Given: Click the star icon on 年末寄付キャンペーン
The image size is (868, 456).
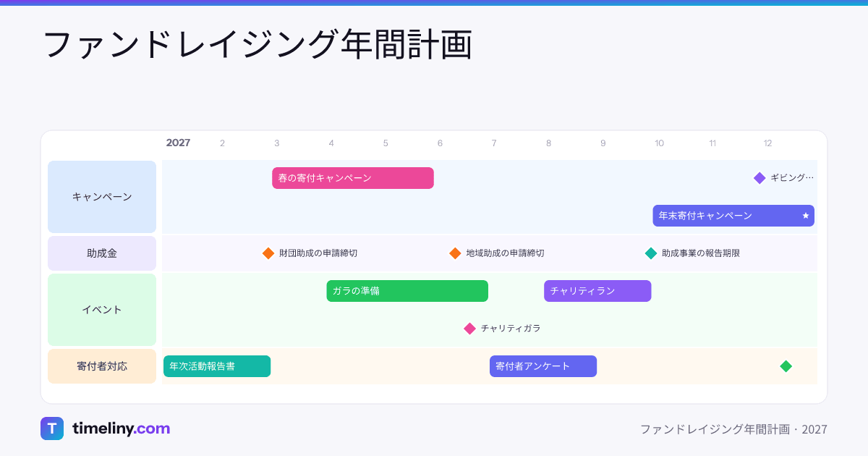Looking at the screenshot, I should [x=806, y=216].
